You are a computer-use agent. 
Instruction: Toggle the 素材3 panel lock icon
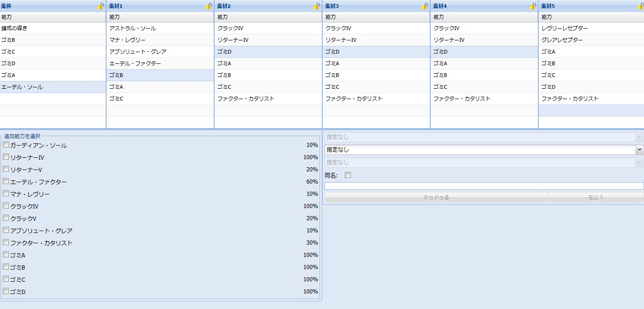click(425, 6)
